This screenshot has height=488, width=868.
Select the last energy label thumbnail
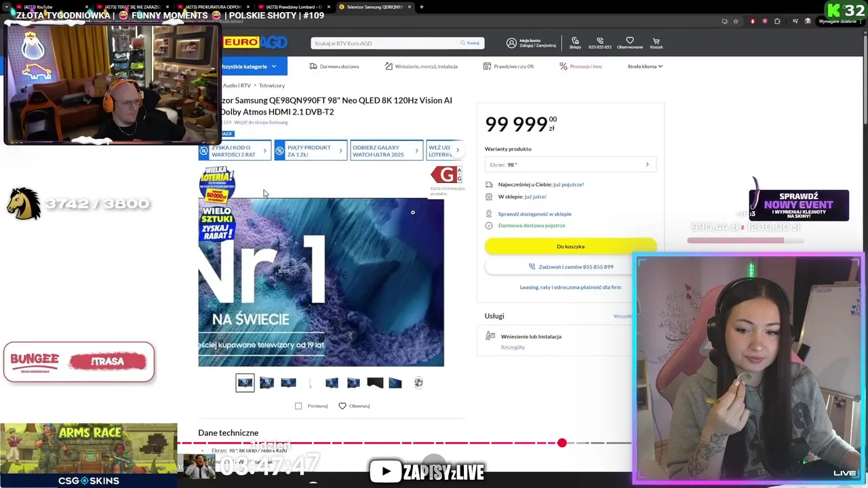[418, 383]
